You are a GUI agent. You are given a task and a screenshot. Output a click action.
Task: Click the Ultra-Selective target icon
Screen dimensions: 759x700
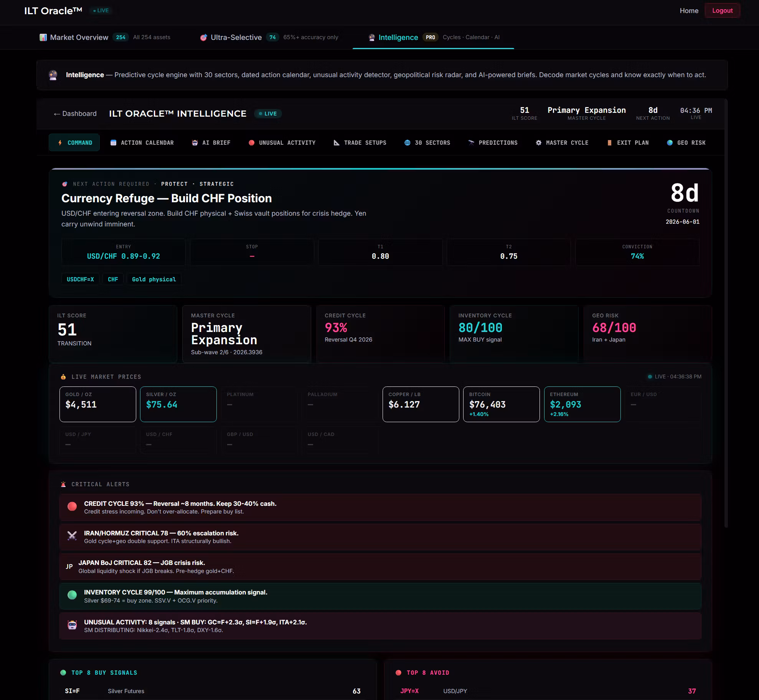[203, 37]
